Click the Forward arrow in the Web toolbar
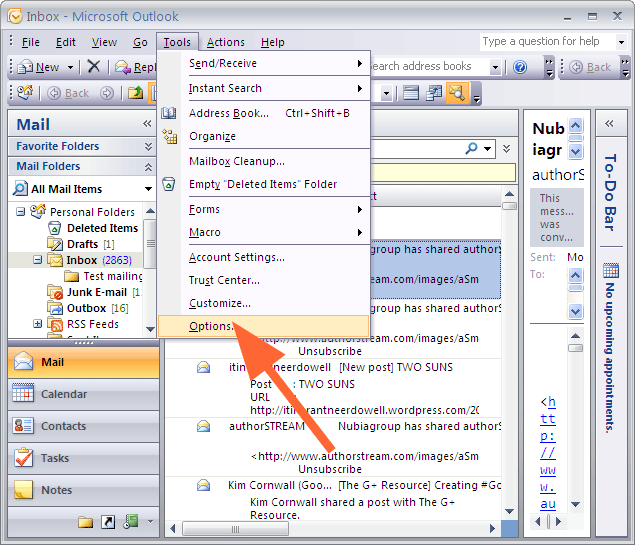The height and width of the screenshot is (545, 635). click(107, 93)
